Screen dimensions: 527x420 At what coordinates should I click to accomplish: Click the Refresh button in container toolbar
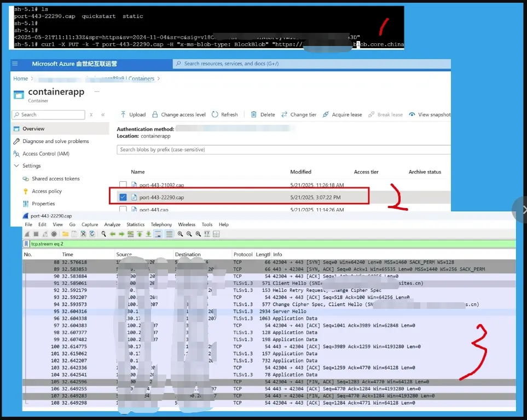coord(225,114)
